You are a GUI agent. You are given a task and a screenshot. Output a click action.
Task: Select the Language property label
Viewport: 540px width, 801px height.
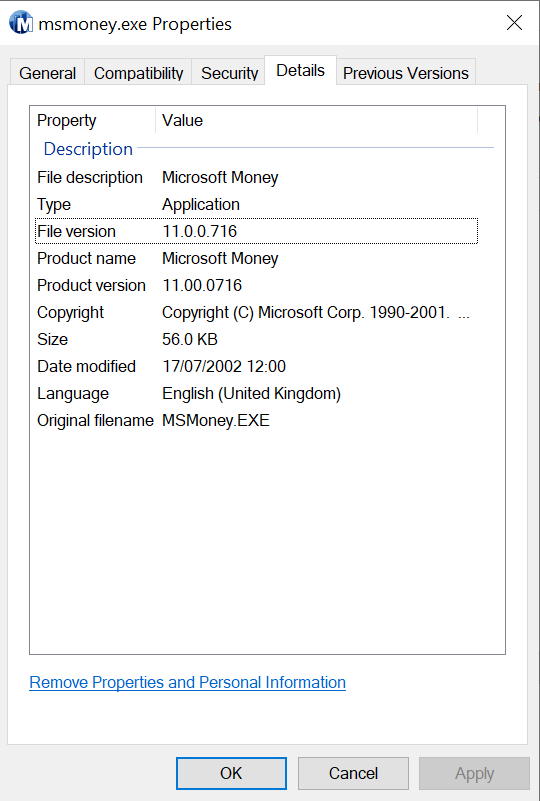tap(73, 394)
